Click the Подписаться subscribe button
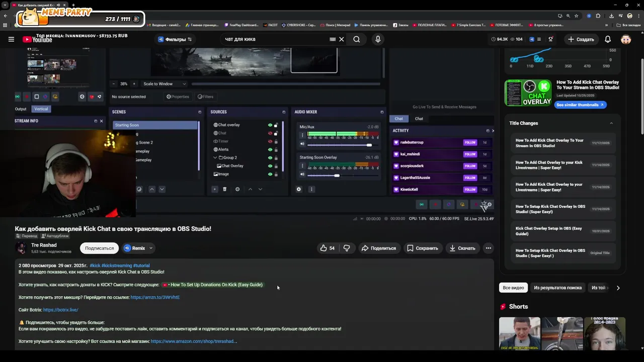Screen dimensions: 644x362 [99, 248]
